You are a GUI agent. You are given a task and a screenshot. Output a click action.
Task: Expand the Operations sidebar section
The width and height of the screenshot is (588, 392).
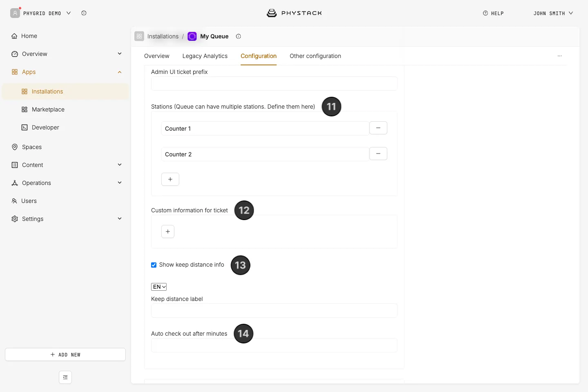[120, 183]
